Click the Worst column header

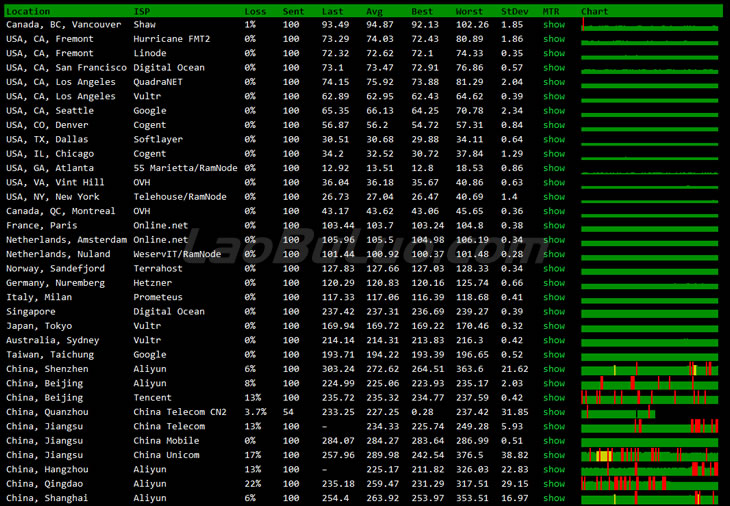pyautogui.click(x=469, y=11)
